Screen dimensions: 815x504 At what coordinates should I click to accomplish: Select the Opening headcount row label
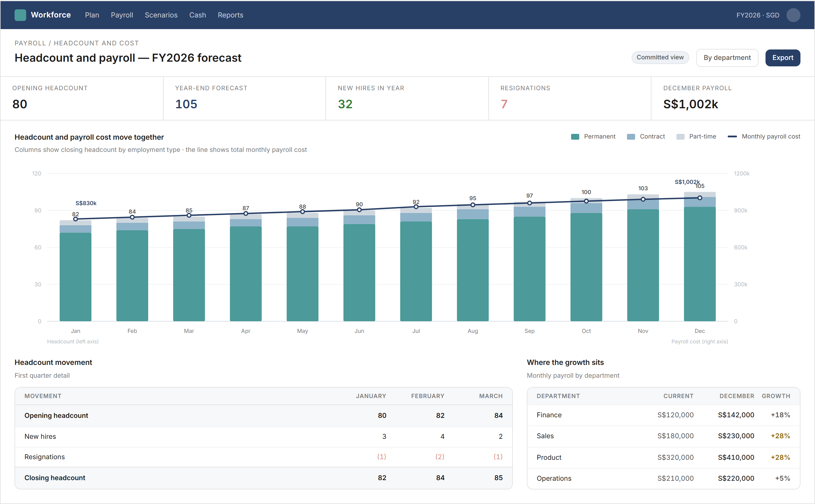click(x=56, y=416)
